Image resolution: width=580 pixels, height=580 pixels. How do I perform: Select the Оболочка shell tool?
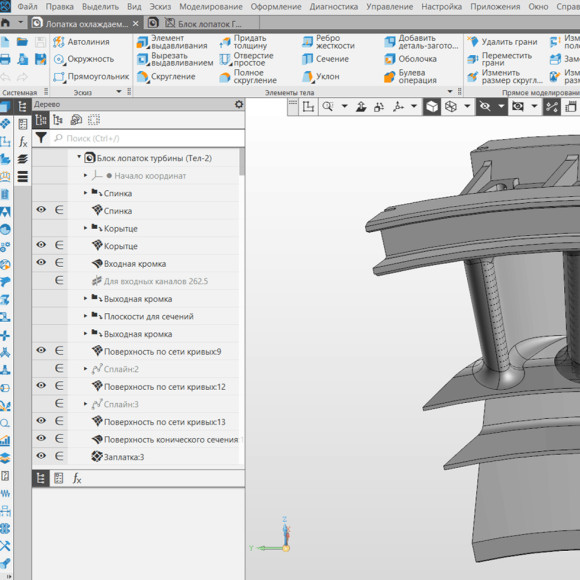click(x=410, y=59)
